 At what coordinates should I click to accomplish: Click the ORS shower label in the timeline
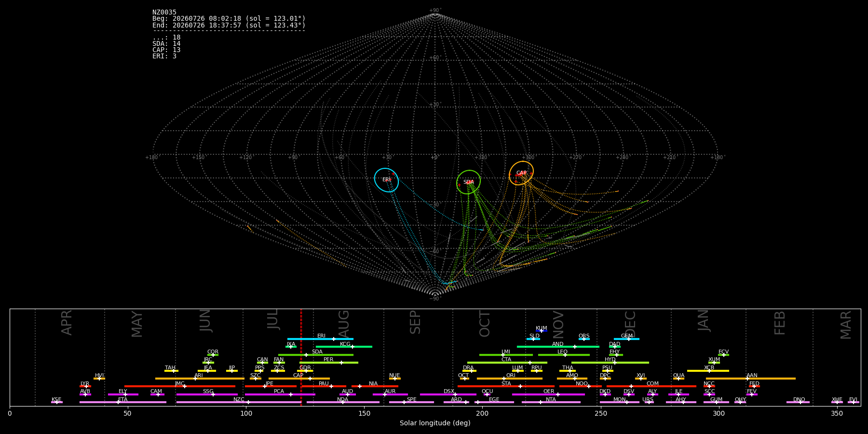584,336
